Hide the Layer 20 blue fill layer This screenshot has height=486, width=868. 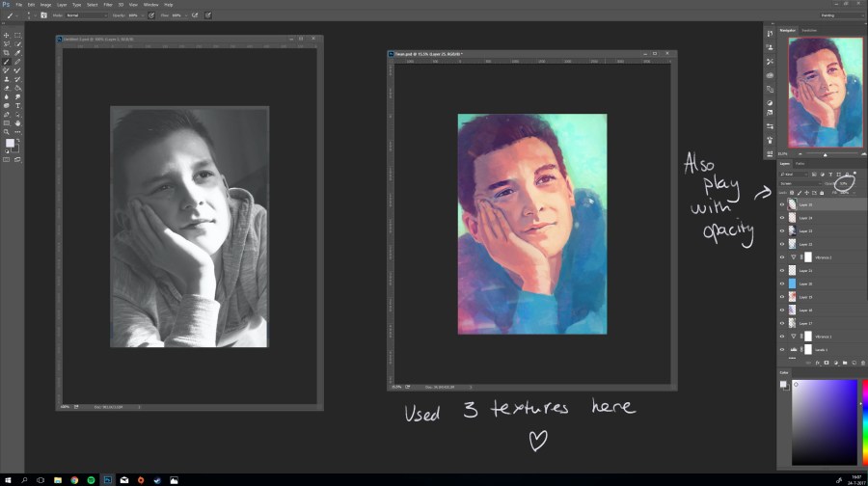click(x=782, y=284)
